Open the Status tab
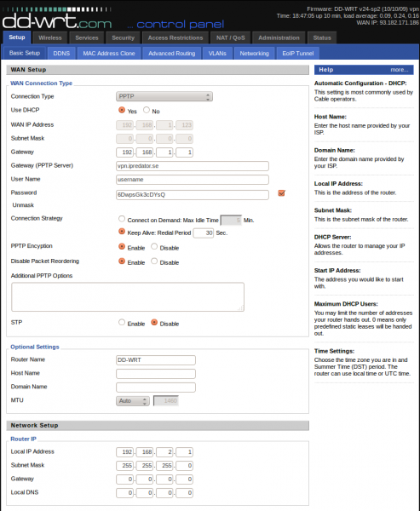 (322, 37)
